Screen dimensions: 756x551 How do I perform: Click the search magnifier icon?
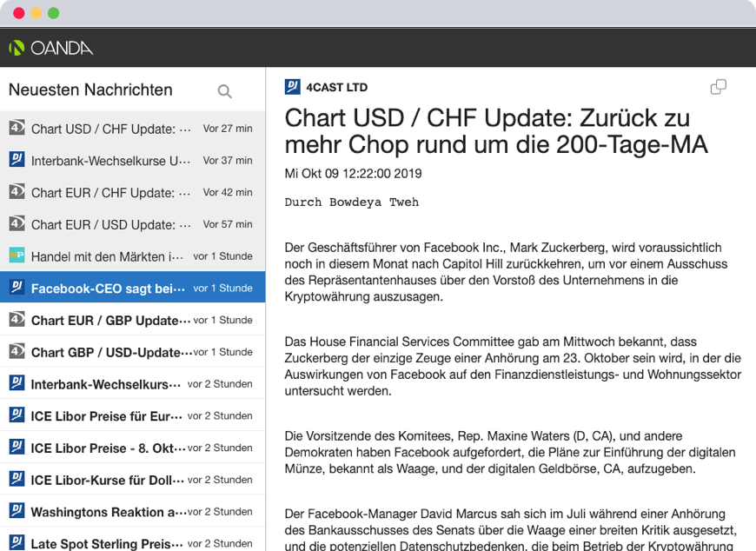224,90
